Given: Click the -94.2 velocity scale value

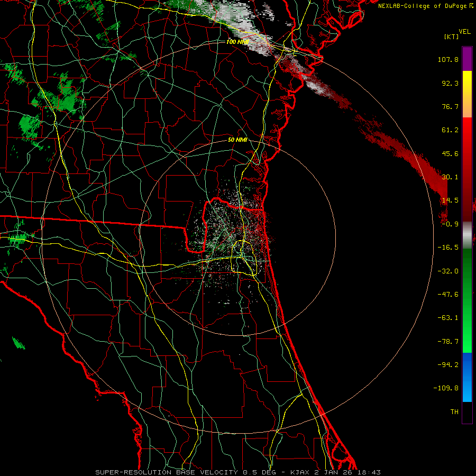Looking at the screenshot, I should click(448, 365).
